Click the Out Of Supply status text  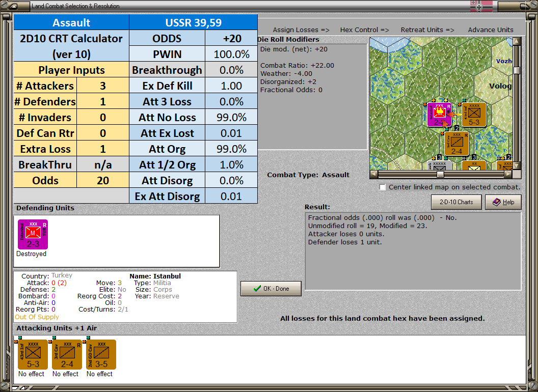click(37, 317)
